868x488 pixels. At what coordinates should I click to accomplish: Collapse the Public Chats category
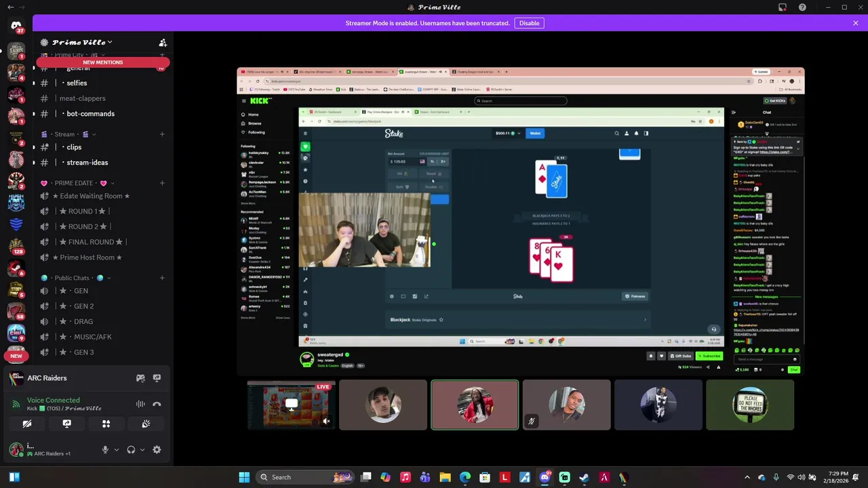point(76,278)
